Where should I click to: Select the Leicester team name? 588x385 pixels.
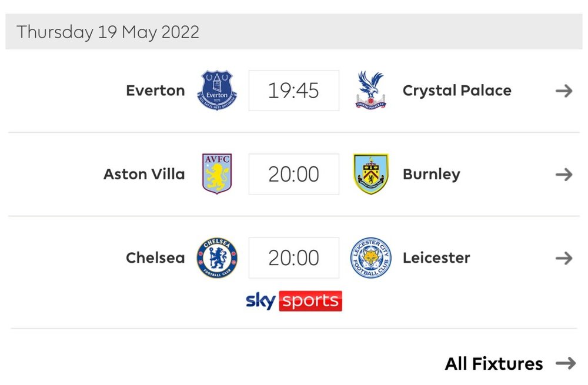(436, 258)
